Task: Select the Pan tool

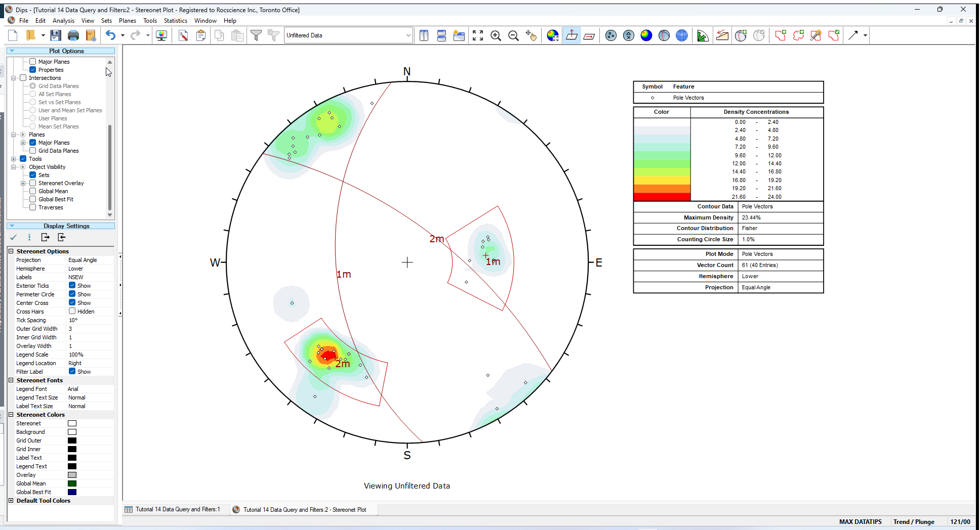Action: click(532, 35)
